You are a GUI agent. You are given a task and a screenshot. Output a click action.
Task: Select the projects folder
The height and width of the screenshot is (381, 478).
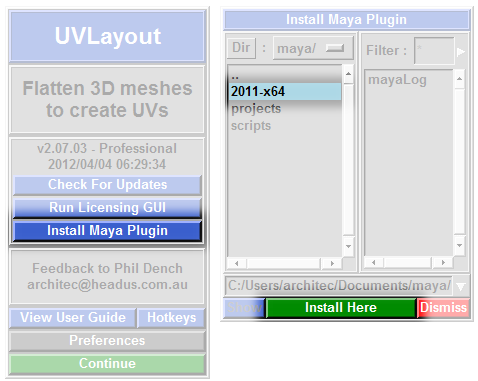pos(285,109)
